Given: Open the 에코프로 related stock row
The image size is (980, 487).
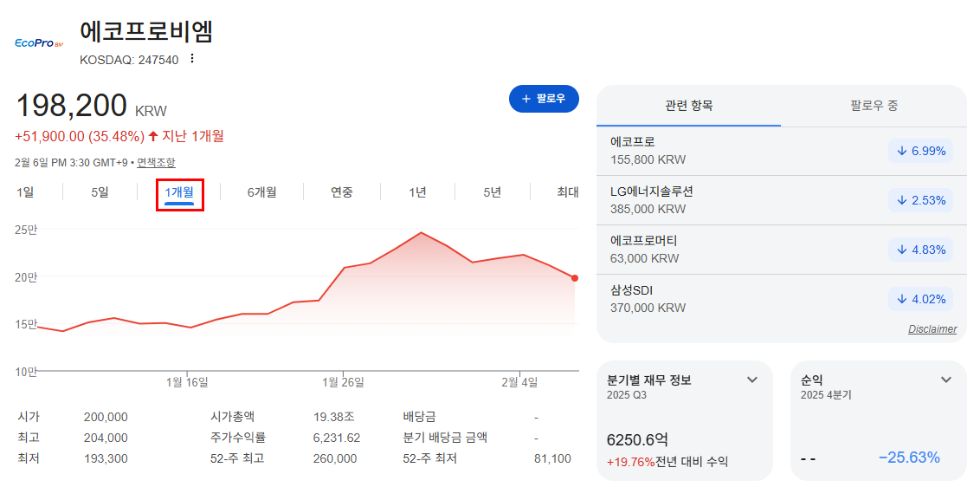Looking at the screenshot, I should click(x=781, y=151).
